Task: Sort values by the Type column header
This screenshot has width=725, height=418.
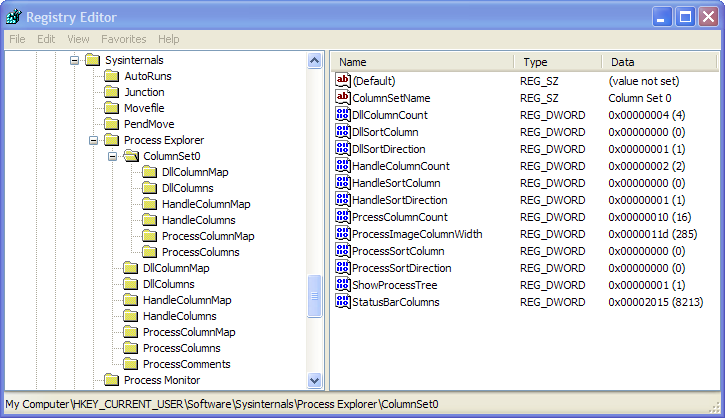Action: point(558,61)
